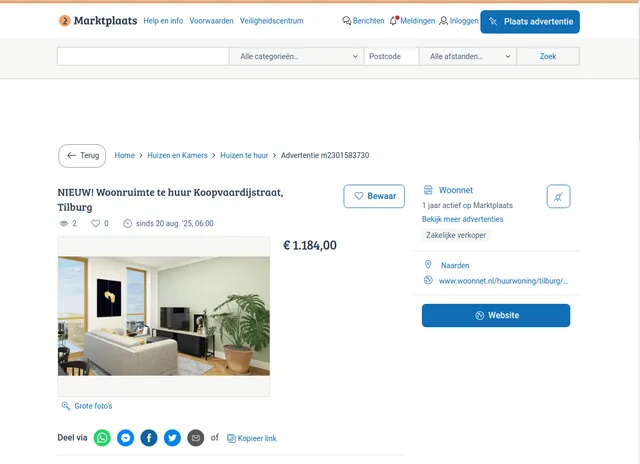Expand Alle categorieën dropdown

(x=297, y=56)
